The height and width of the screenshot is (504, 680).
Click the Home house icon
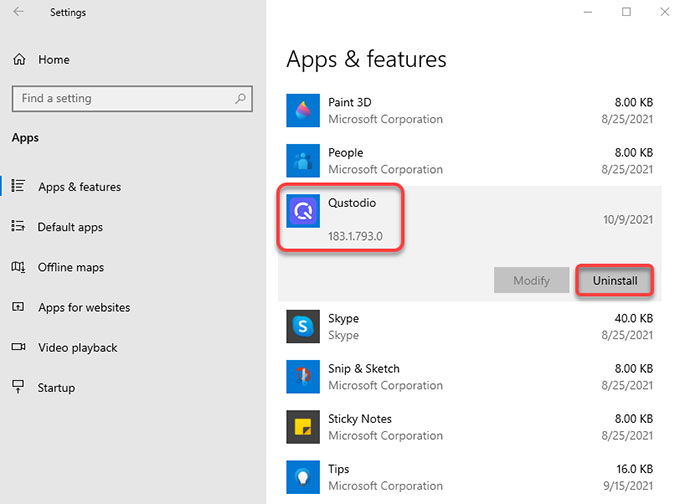(x=19, y=59)
